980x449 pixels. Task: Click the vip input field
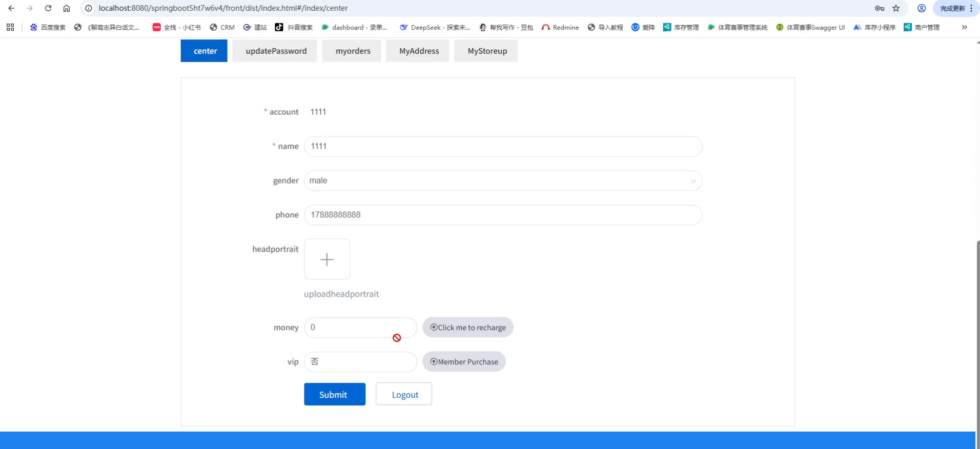[361, 362]
